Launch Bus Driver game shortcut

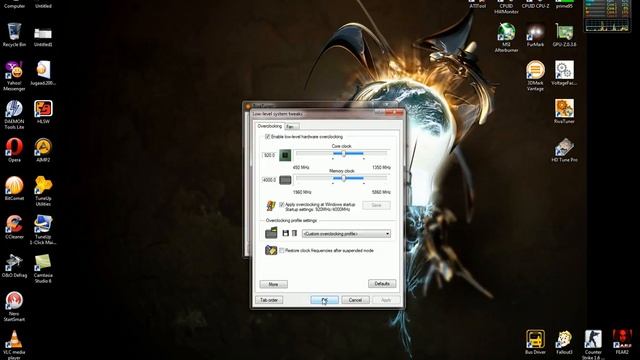point(535,342)
